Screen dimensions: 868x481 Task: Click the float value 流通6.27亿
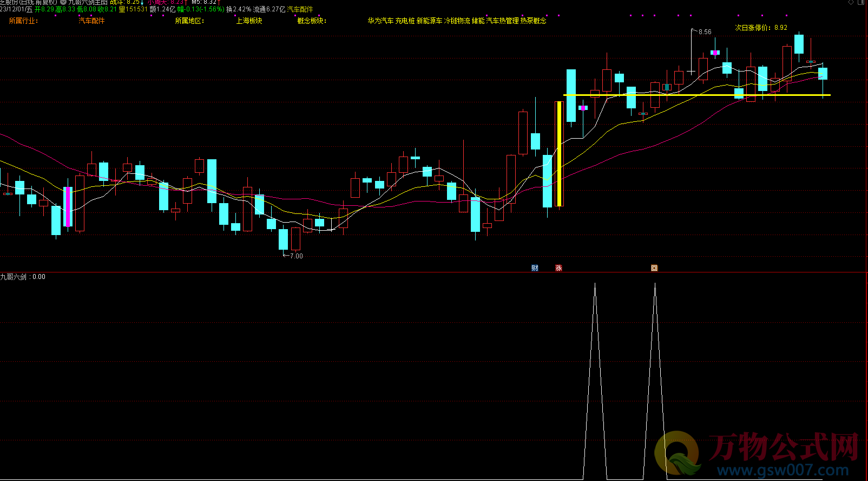point(269,9)
